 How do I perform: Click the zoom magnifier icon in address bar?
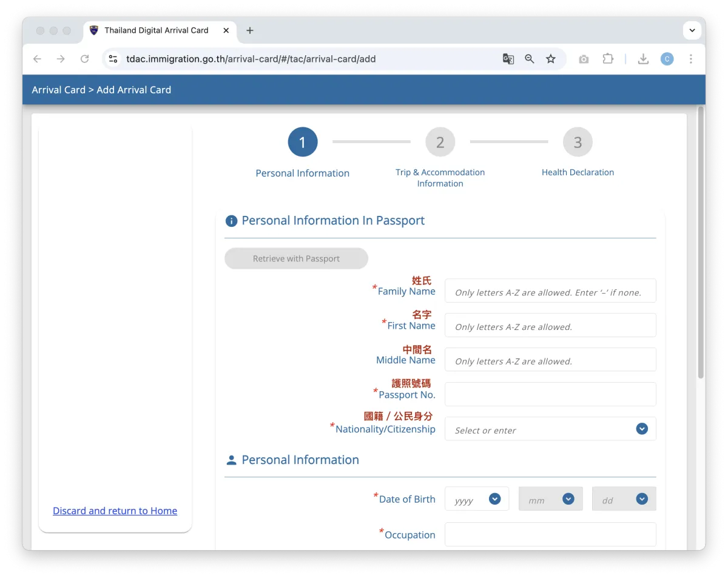coord(530,59)
